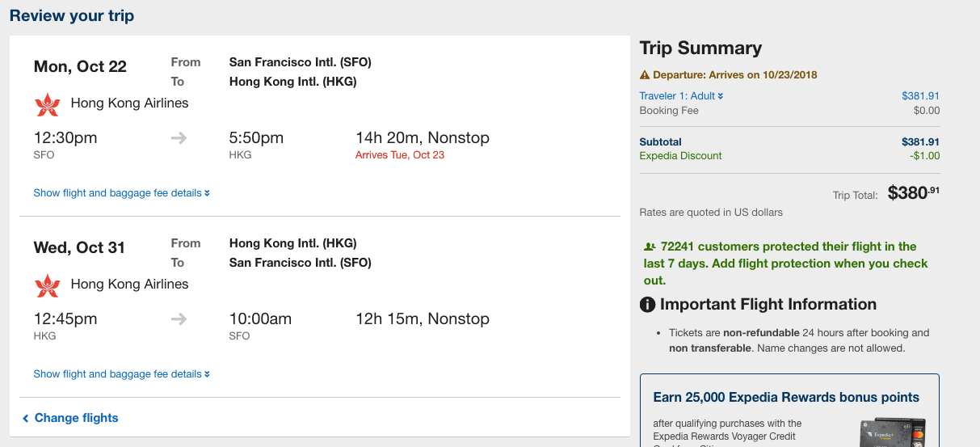
Task: Click the warning triangle beside Departure notice
Action: tap(645, 75)
